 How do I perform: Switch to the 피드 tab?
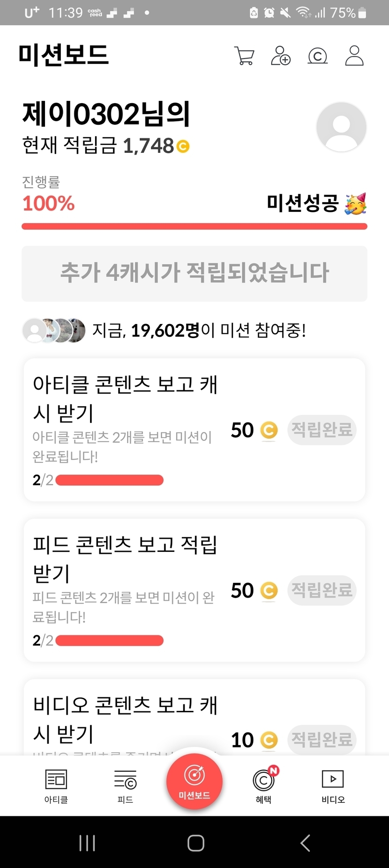[x=125, y=786]
